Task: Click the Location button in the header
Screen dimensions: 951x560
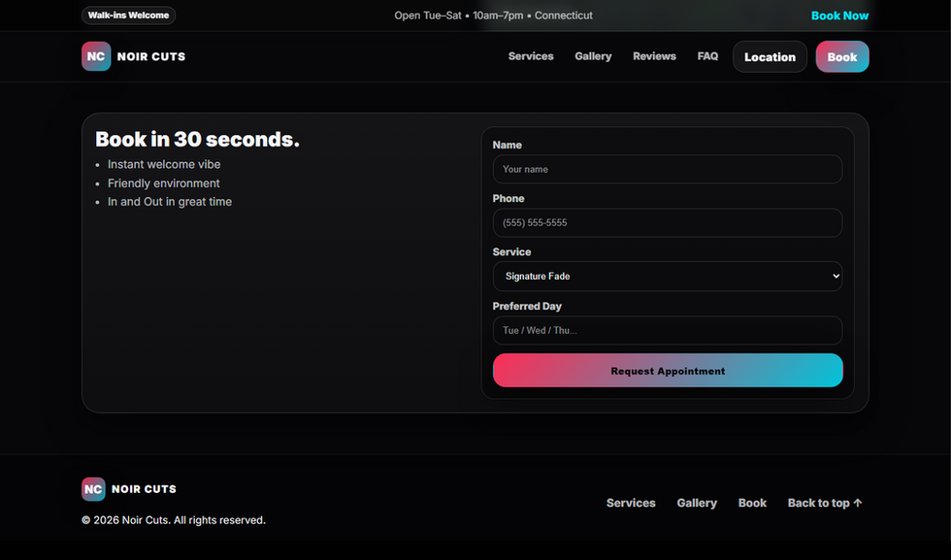Action: click(x=770, y=56)
